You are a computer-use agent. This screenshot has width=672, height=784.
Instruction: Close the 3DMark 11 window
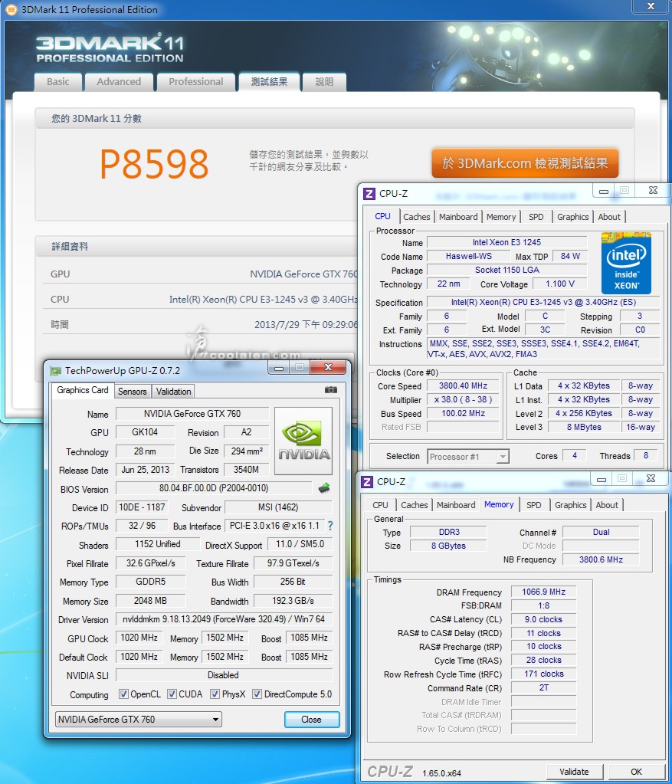click(651, 6)
